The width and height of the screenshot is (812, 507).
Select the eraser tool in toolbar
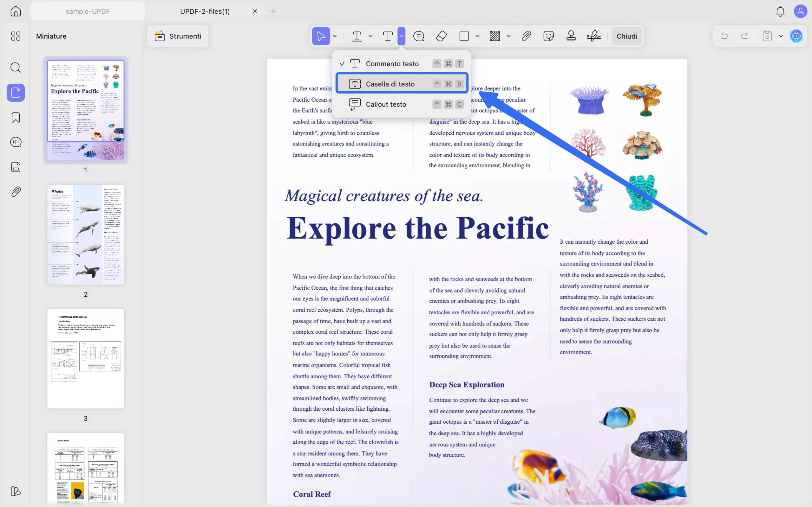[x=441, y=36]
